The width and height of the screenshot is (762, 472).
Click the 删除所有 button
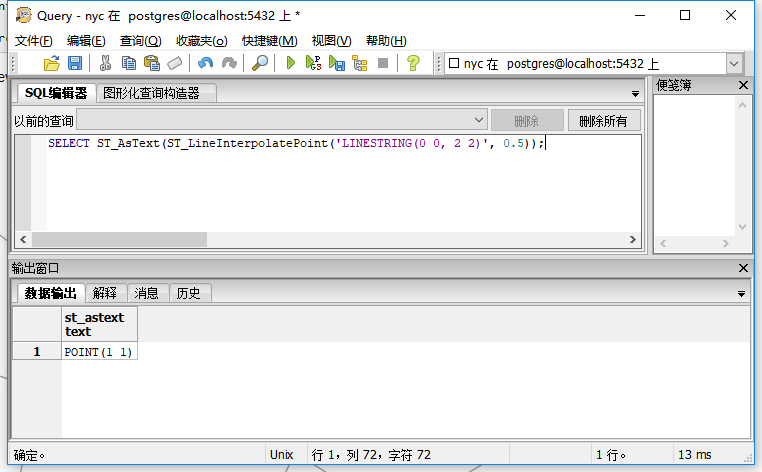604,121
